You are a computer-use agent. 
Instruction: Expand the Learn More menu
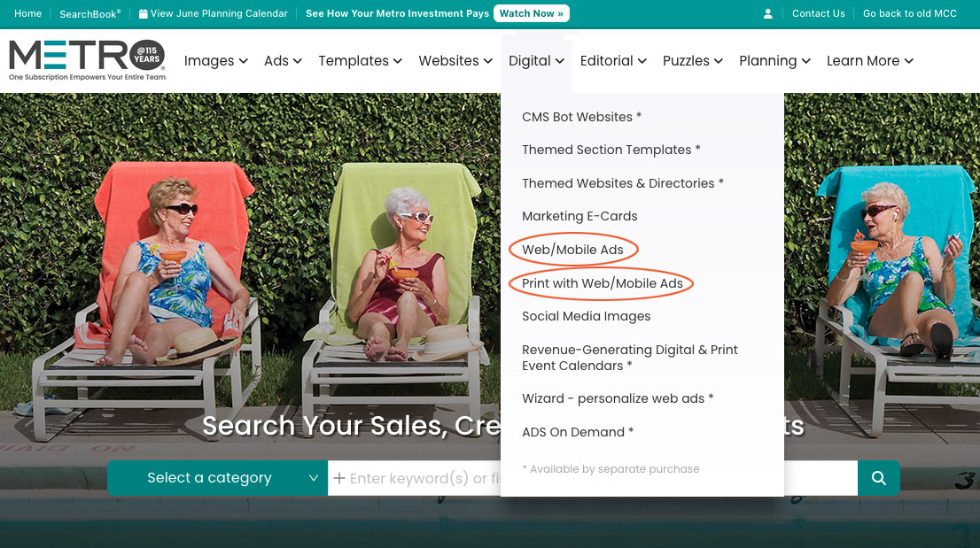tap(869, 61)
